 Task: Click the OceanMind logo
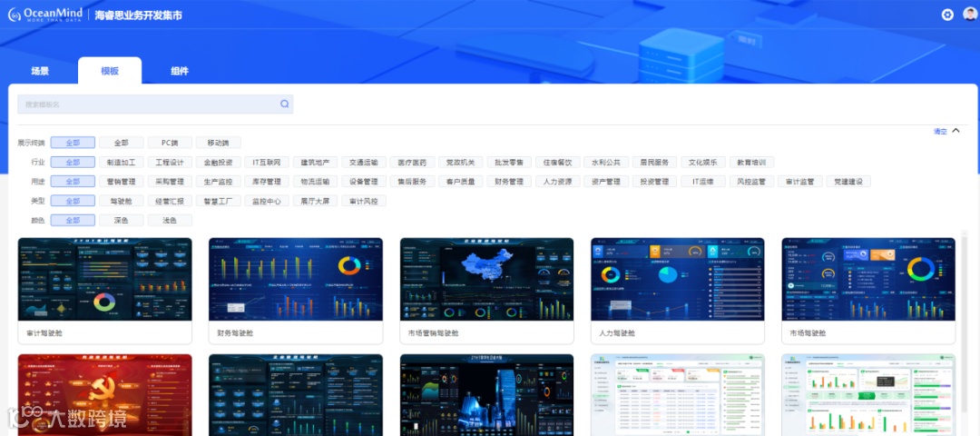[x=44, y=15]
